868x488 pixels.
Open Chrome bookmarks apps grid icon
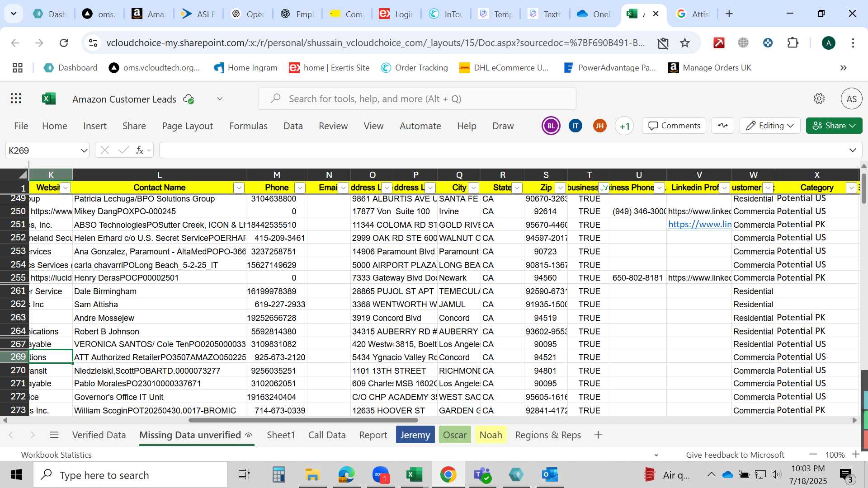point(18,68)
